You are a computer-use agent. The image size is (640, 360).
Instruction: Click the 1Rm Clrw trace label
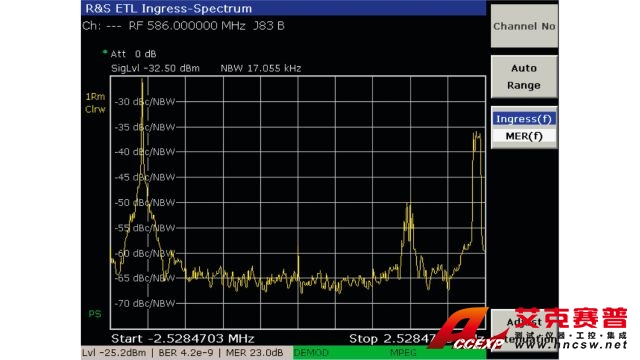click(x=95, y=103)
